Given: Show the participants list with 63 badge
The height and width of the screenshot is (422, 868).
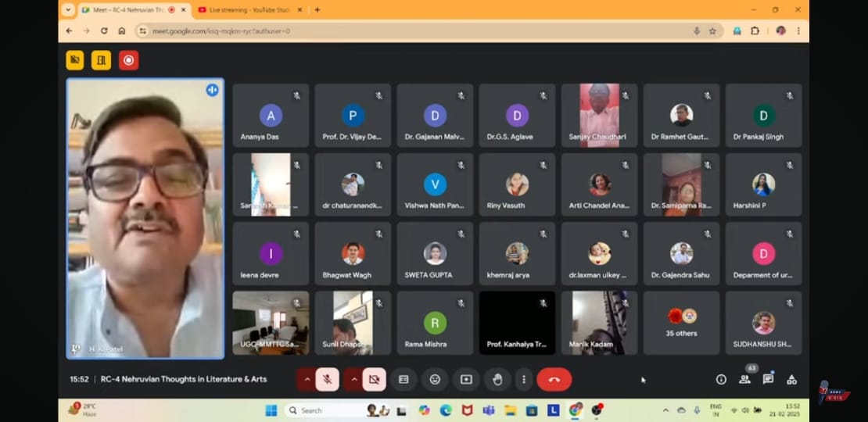Looking at the screenshot, I should 745,379.
